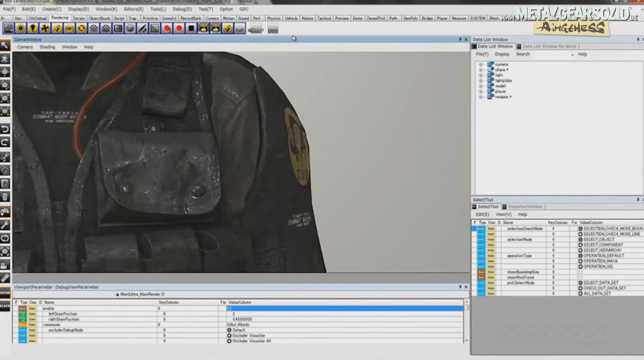Toggle the showBoundingSize checkbox

[x=581, y=272]
